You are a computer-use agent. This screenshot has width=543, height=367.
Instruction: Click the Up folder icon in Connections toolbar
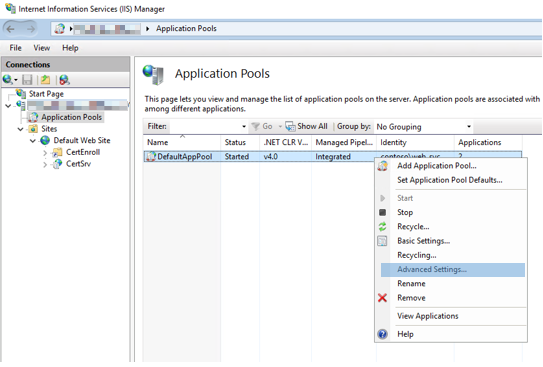[x=45, y=80]
